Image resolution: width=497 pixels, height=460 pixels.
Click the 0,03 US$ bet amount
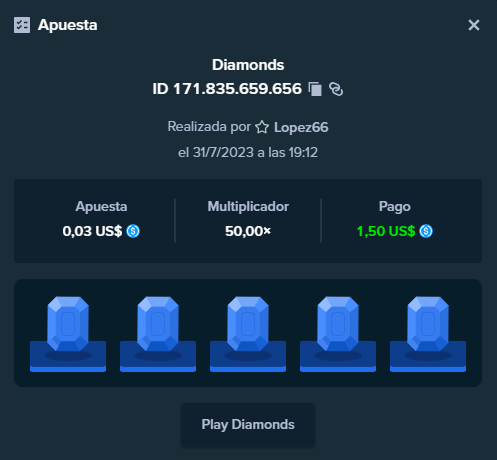[x=92, y=231]
